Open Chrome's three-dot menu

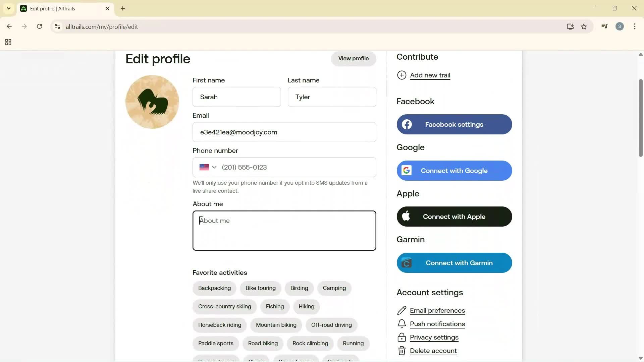pos(635,26)
